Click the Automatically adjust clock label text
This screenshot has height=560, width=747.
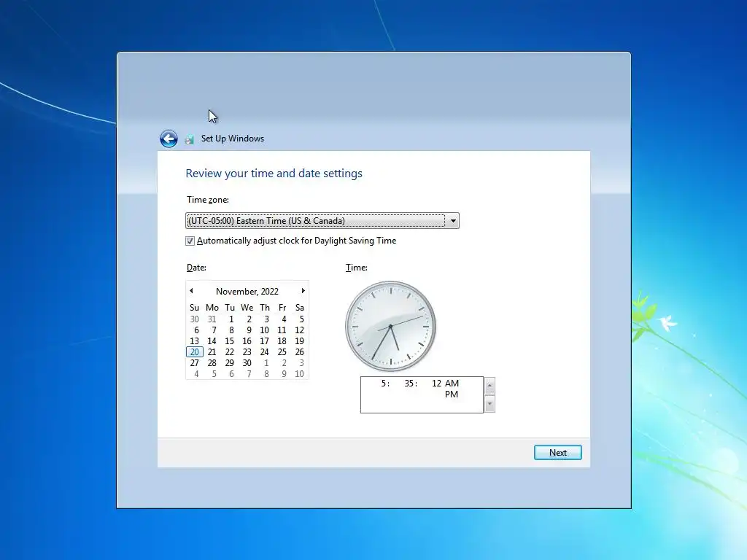[x=296, y=241]
